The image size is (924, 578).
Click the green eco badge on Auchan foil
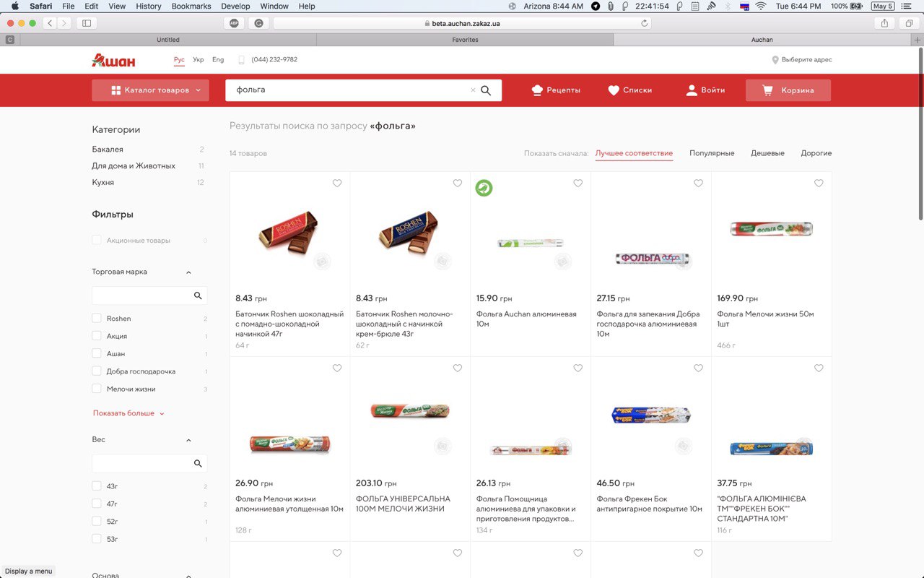(x=484, y=188)
